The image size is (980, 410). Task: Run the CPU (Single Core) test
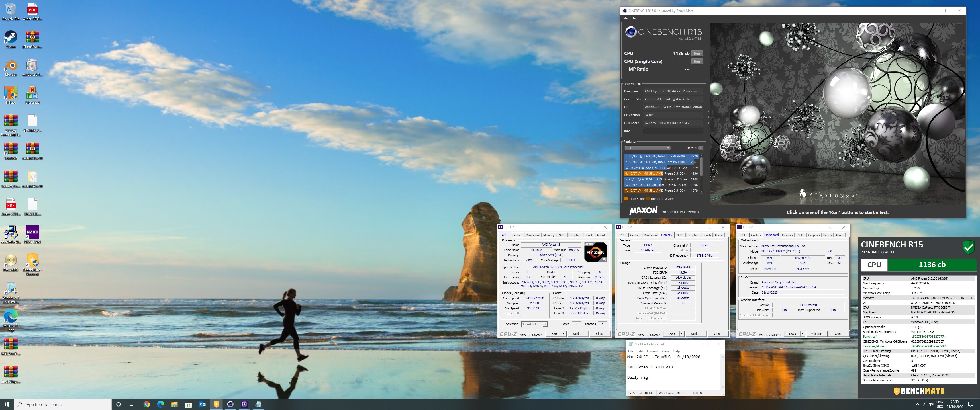(x=697, y=61)
